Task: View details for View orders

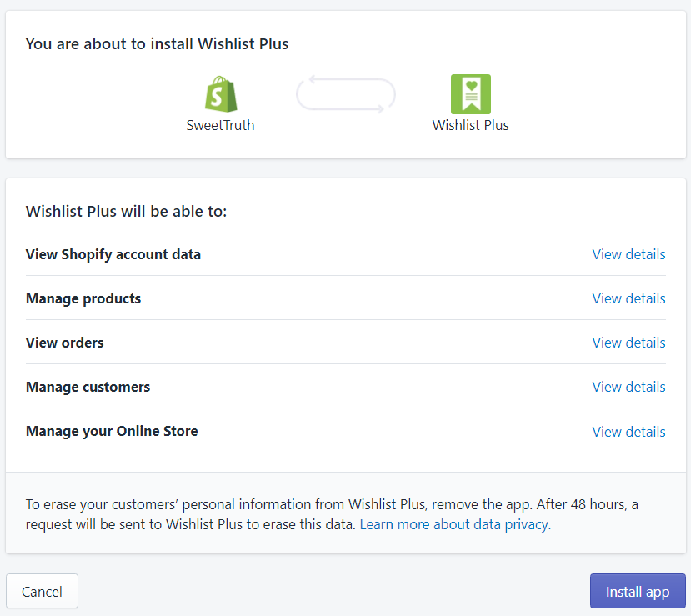Action: (x=628, y=343)
